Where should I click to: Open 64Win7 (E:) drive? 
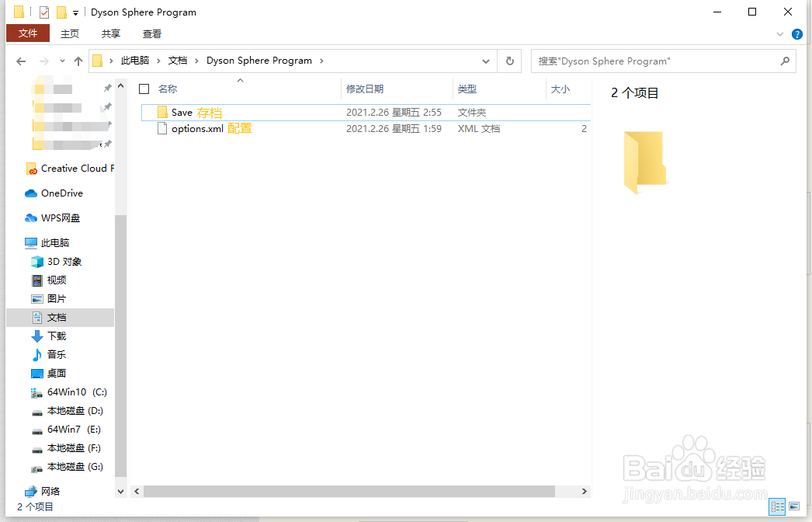coord(66,430)
